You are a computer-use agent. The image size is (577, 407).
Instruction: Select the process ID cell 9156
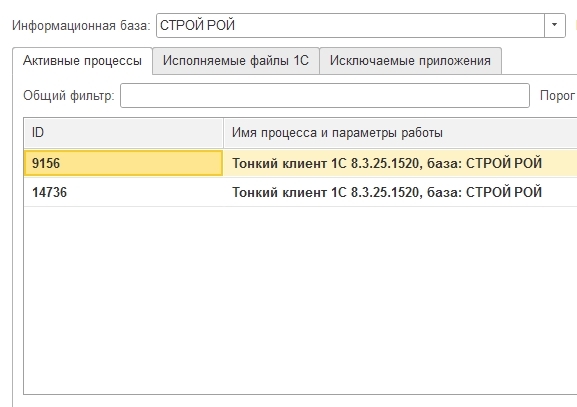123,163
